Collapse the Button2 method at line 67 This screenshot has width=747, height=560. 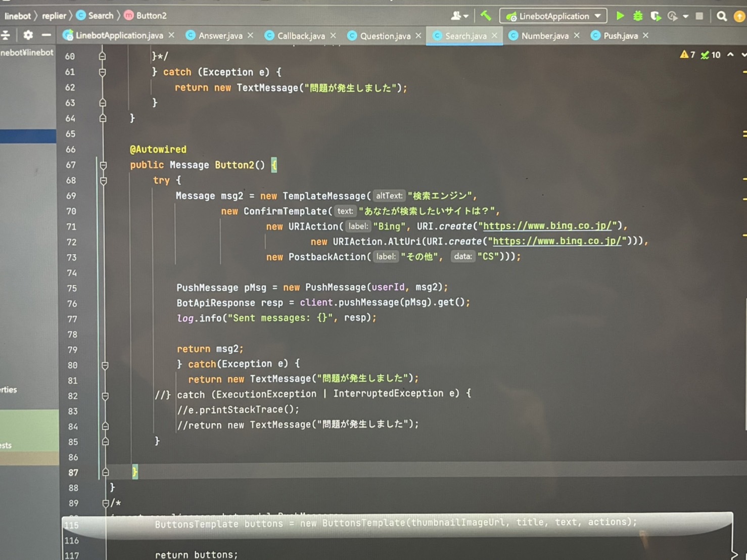[x=103, y=165]
